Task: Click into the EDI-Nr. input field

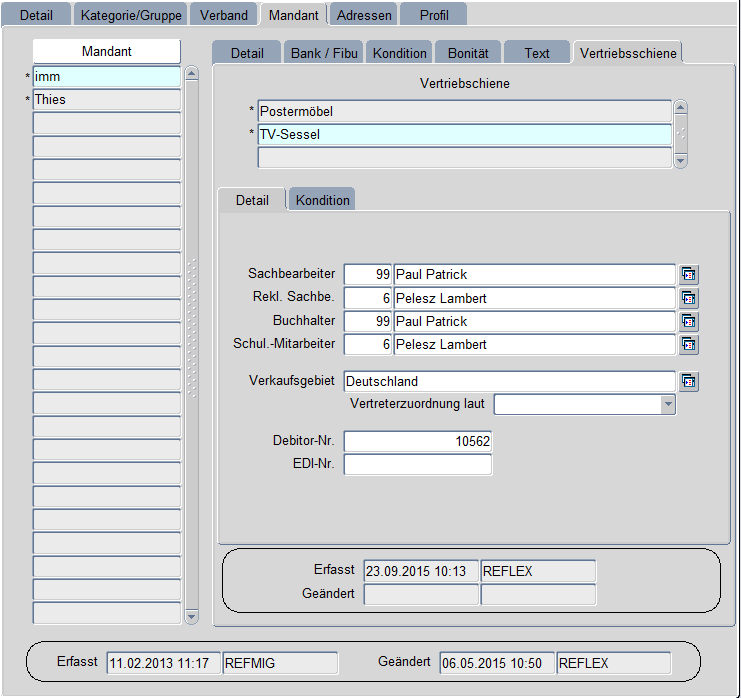Action: point(418,465)
